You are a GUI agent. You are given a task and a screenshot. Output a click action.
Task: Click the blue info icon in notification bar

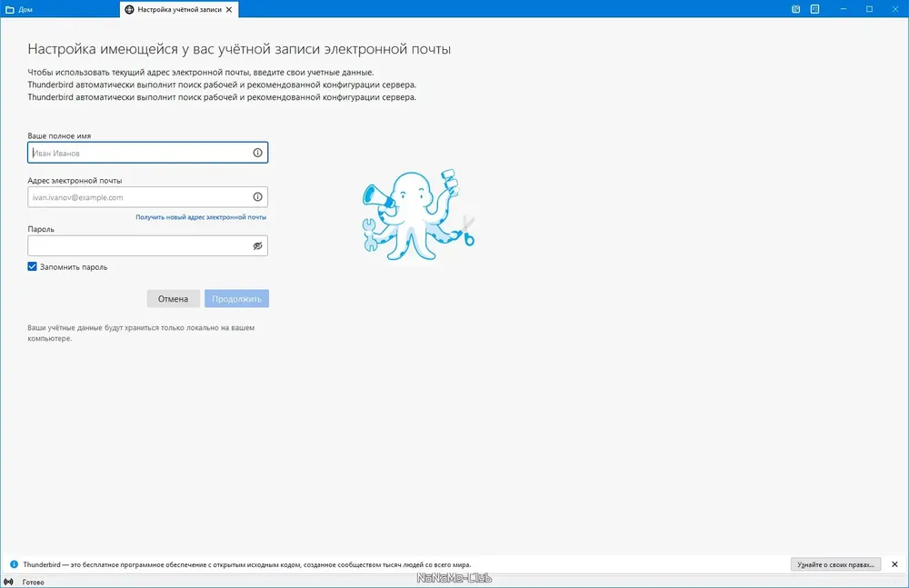pyautogui.click(x=14, y=564)
